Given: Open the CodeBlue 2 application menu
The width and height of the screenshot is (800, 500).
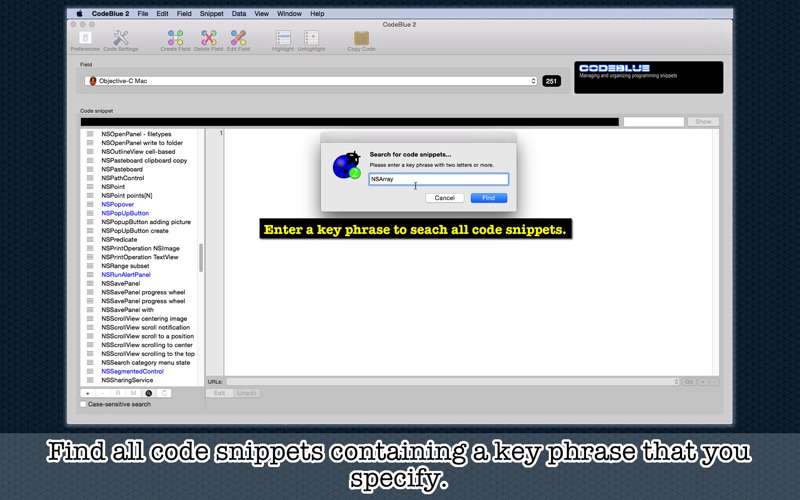Looking at the screenshot, I should click(110, 14).
